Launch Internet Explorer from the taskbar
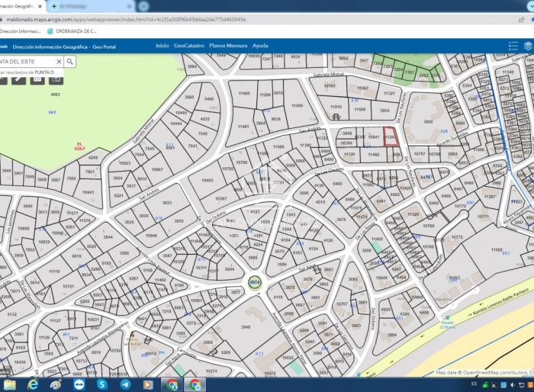The width and height of the screenshot is (534, 392). coord(33,385)
